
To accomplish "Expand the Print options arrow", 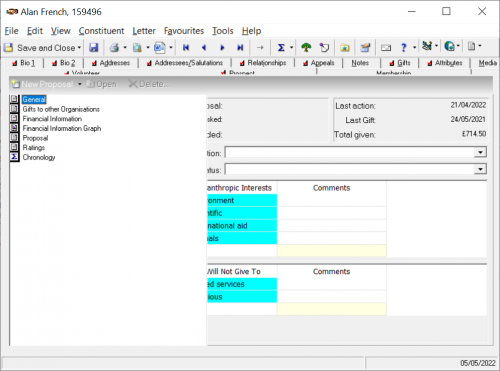I will tap(125, 48).
